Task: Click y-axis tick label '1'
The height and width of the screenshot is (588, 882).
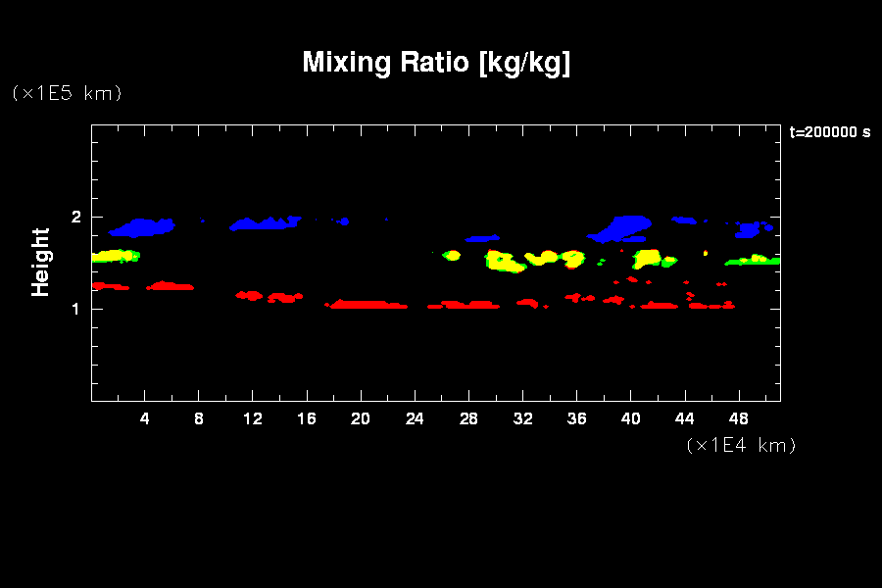Action: (x=77, y=309)
